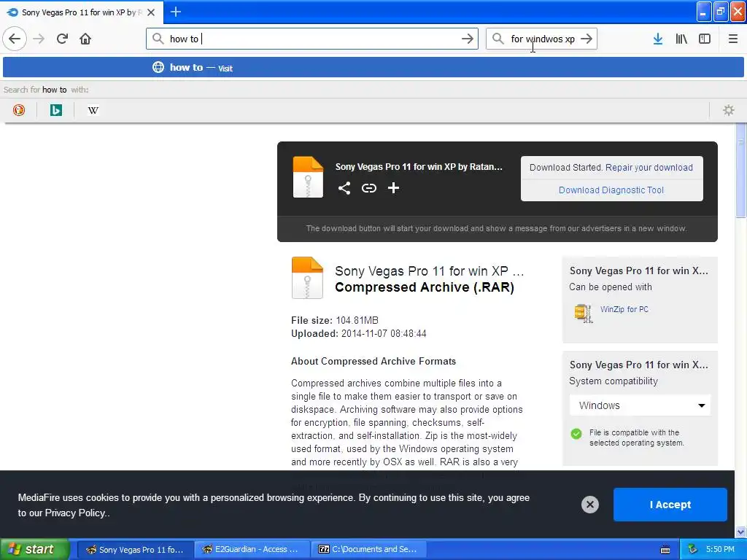Screen dimensions: 747x560
Task: Click the on-screen keyboard tray icon
Action: [665, 550]
